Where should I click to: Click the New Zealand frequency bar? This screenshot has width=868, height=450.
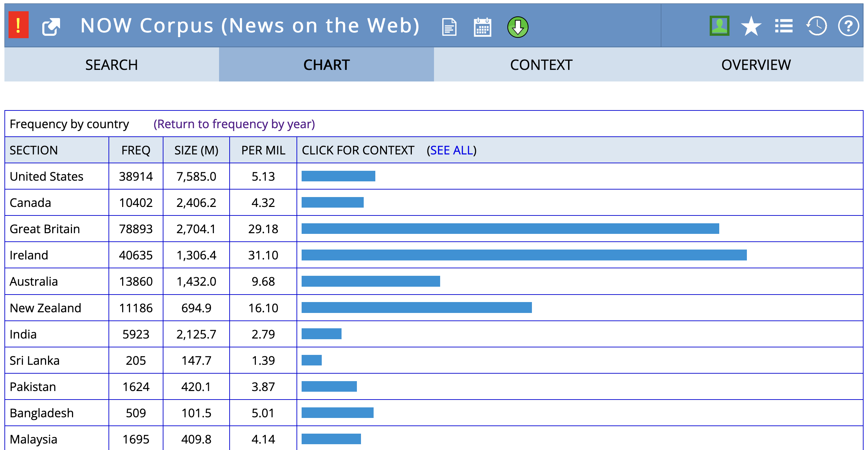tap(416, 307)
